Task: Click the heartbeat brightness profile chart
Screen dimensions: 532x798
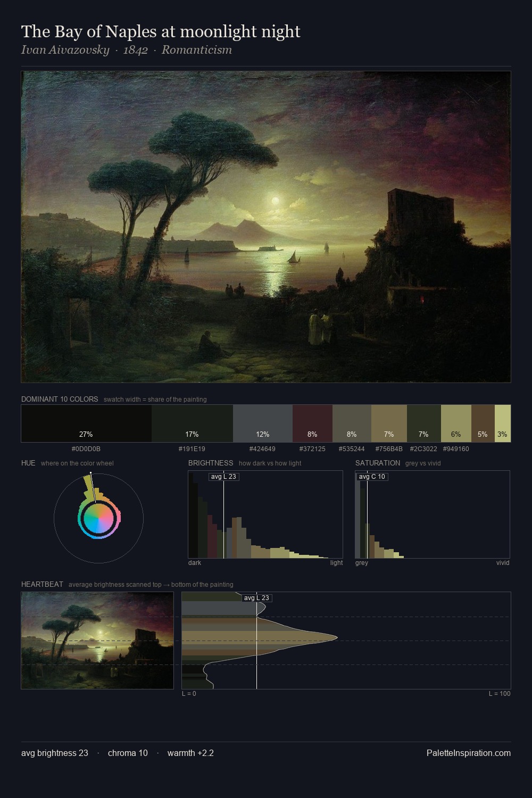Action: pos(346,641)
